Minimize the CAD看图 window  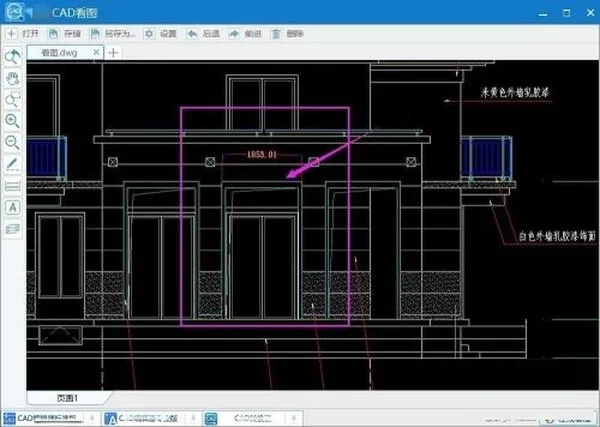pyautogui.click(x=543, y=13)
